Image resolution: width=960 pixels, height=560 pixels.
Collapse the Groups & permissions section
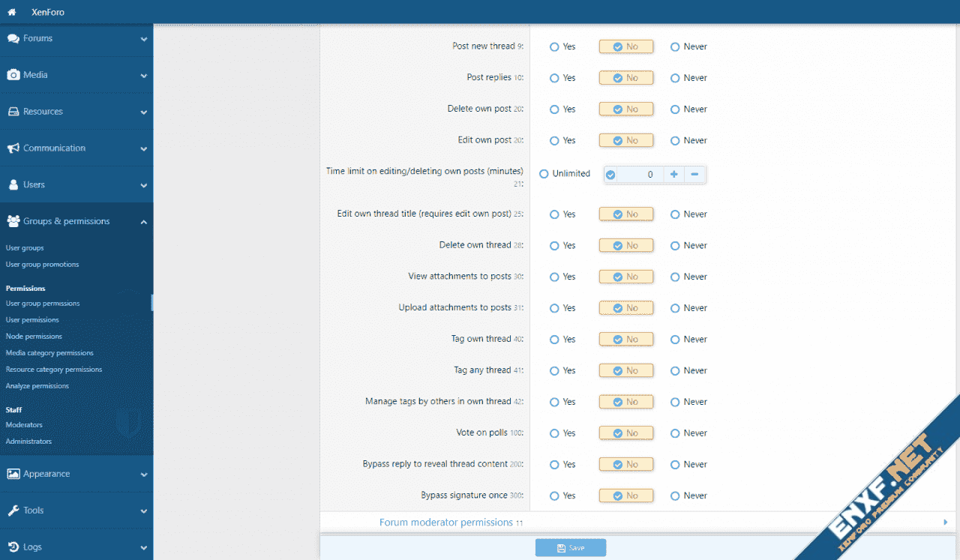[x=143, y=222]
